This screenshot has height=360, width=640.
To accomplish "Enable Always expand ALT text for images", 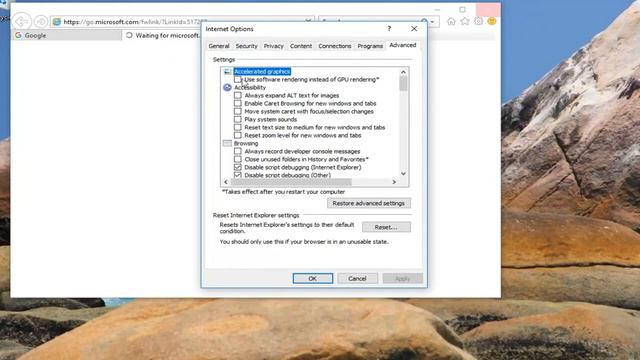I will click(x=238, y=95).
